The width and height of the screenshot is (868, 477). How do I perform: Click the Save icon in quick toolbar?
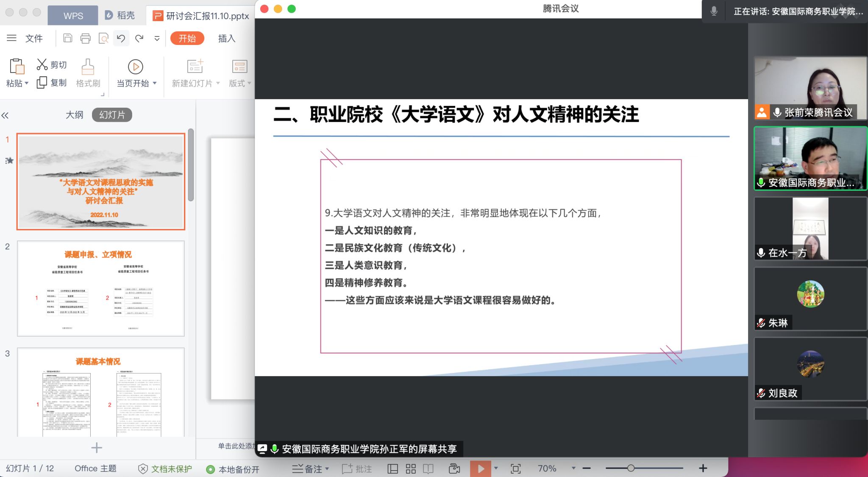[67, 39]
